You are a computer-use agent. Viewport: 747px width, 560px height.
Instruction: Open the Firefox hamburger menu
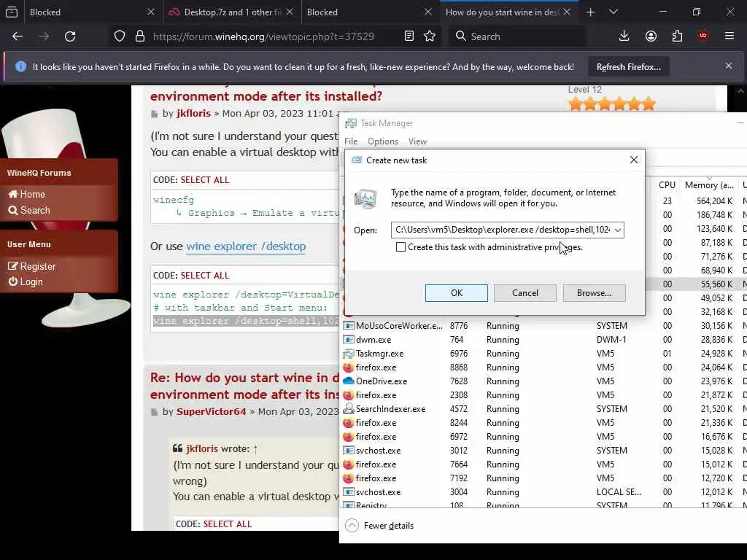point(729,36)
